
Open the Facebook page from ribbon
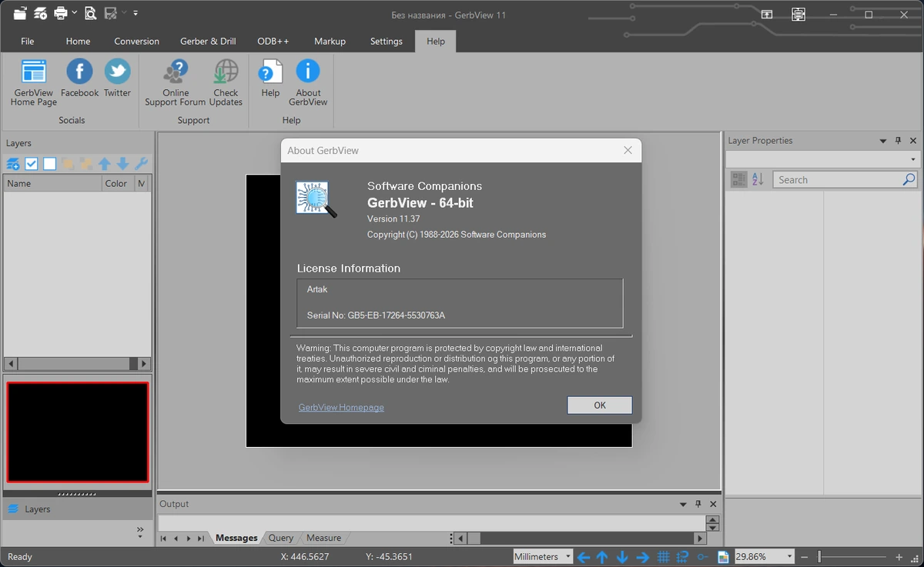[x=80, y=78]
